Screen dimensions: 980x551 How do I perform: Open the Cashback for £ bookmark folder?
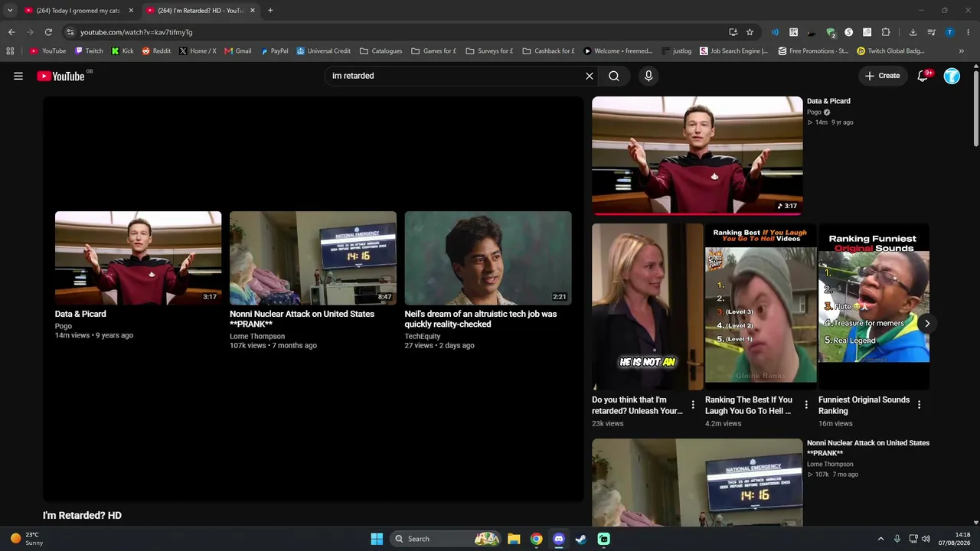pyautogui.click(x=548, y=51)
